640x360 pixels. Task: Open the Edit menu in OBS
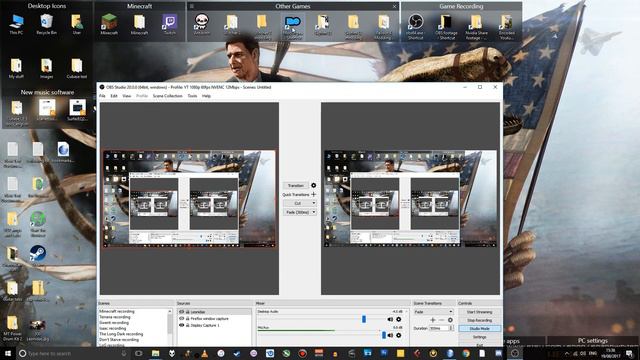click(x=114, y=96)
